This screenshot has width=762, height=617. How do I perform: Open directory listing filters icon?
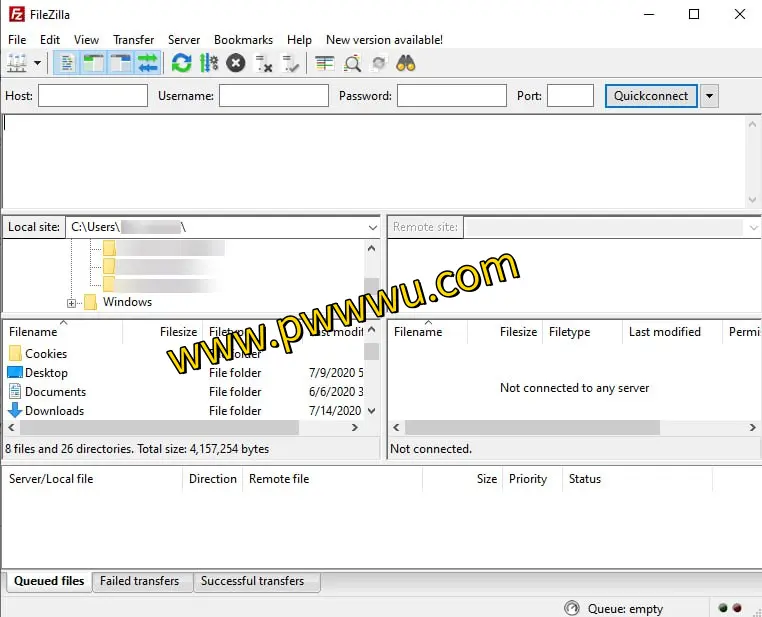click(325, 63)
